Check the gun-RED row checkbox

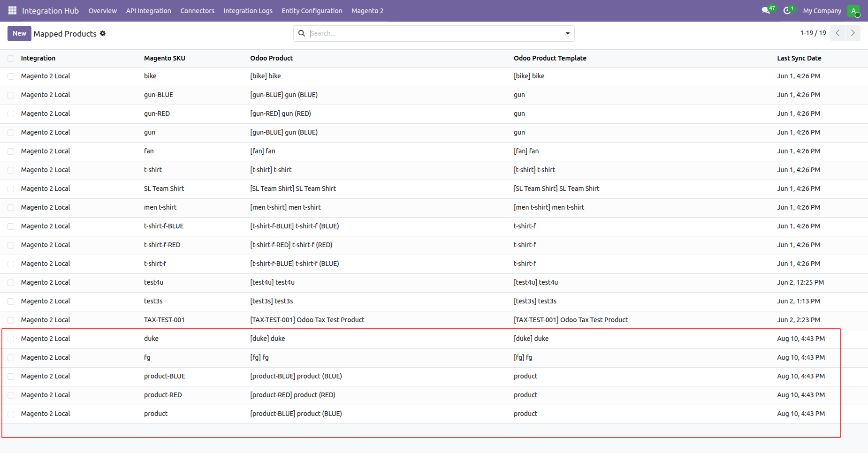[x=11, y=114]
